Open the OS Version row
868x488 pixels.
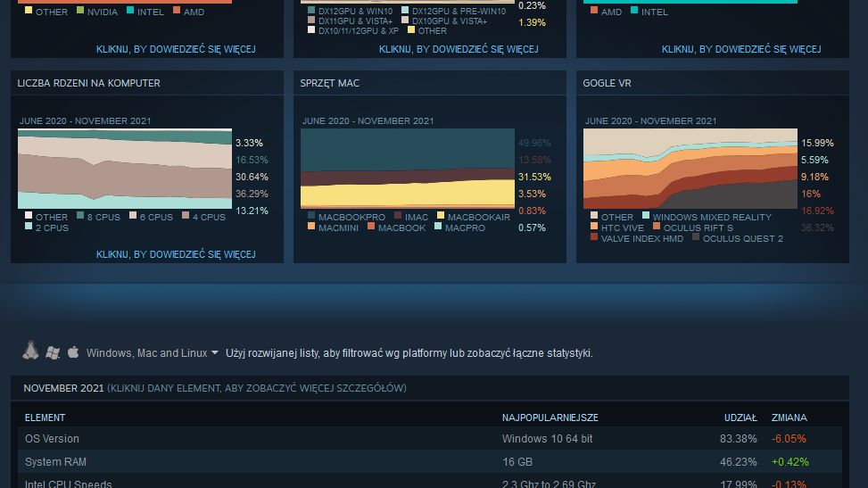430,439
